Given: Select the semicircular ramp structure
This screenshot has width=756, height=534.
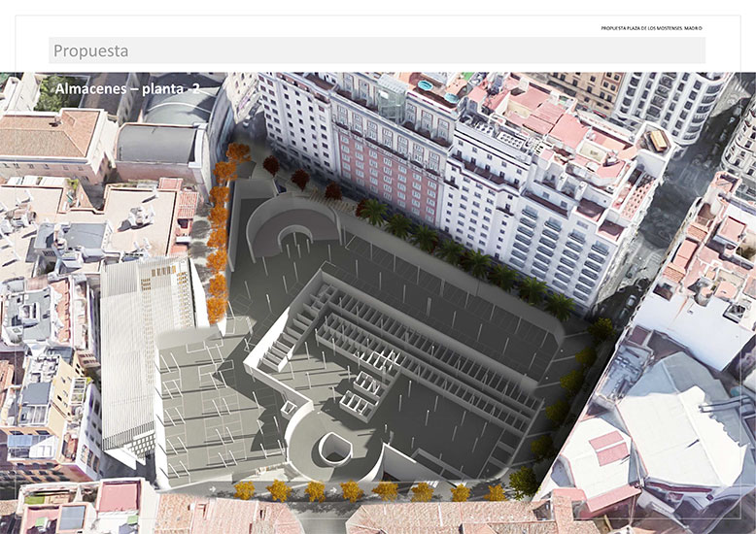Looking at the screenshot, I should pos(290,222).
